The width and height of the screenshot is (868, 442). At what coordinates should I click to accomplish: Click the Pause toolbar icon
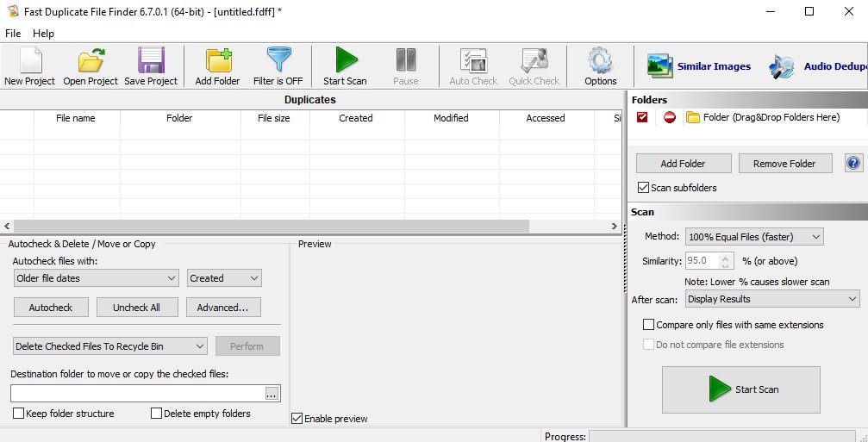pyautogui.click(x=406, y=59)
